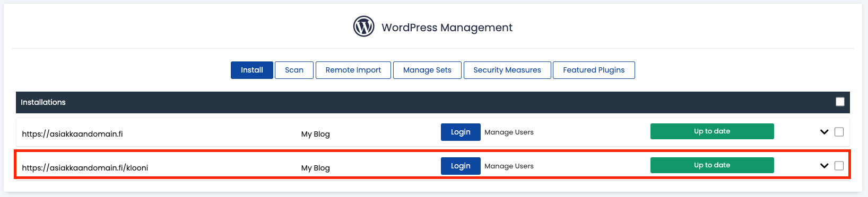
Task: Expand details for asiakkaandomain.fi/klooni row
Action: 824,166
